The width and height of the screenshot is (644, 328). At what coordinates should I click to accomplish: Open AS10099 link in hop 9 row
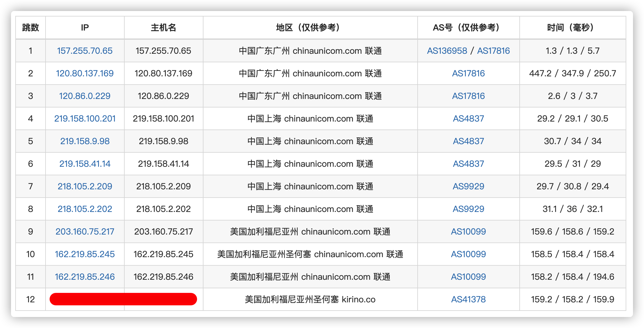468,231
